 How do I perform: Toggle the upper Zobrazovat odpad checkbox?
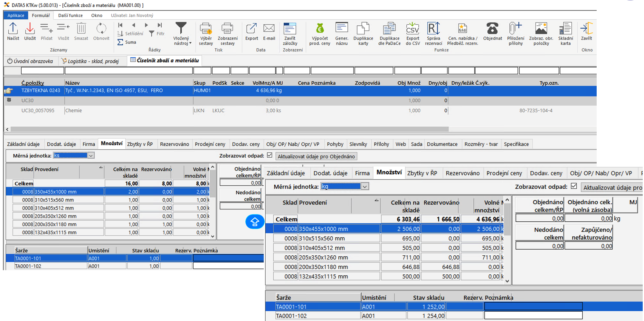pos(270,155)
